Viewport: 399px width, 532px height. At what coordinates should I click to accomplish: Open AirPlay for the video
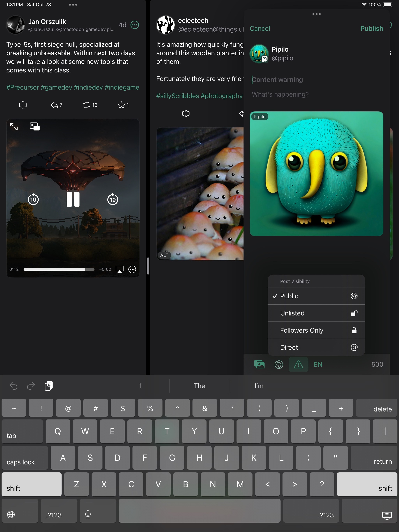click(x=120, y=269)
